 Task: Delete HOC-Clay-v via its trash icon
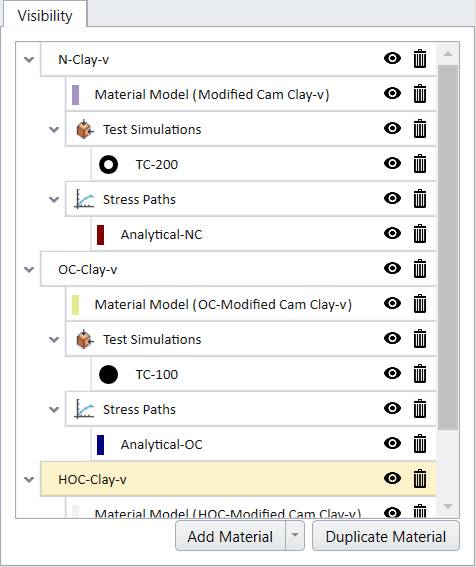coord(420,479)
